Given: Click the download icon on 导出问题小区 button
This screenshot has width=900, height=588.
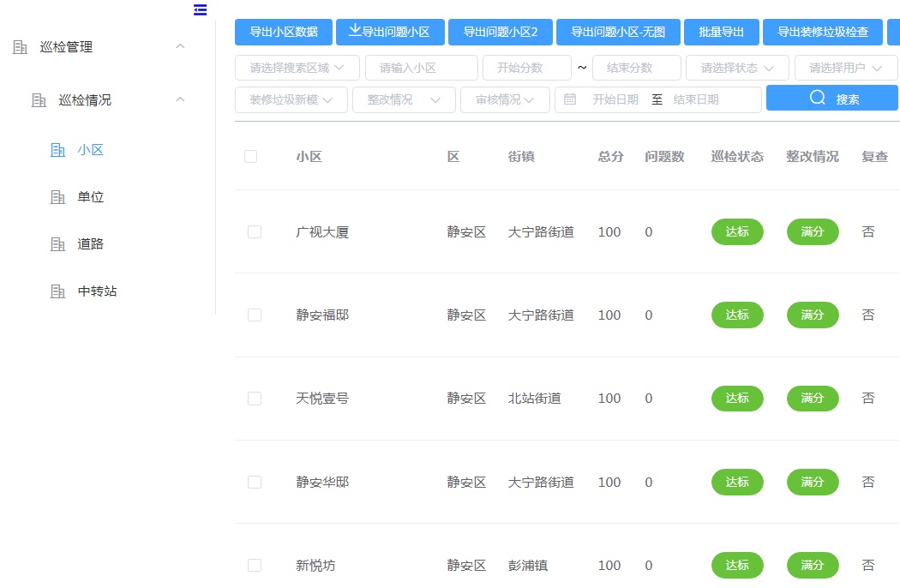Looking at the screenshot, I should (355, 31).
